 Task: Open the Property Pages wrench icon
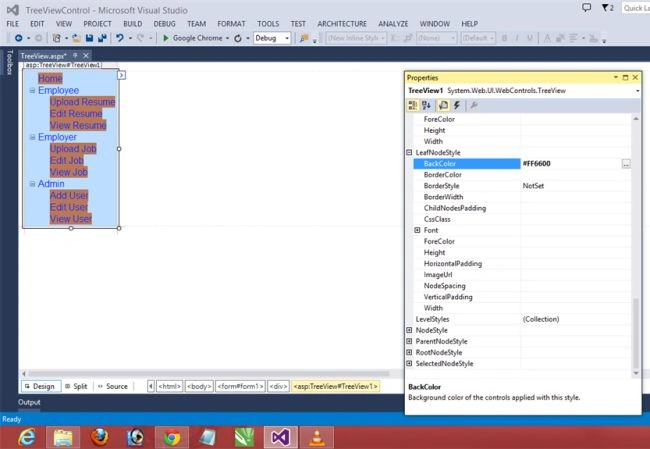point(474,105)
